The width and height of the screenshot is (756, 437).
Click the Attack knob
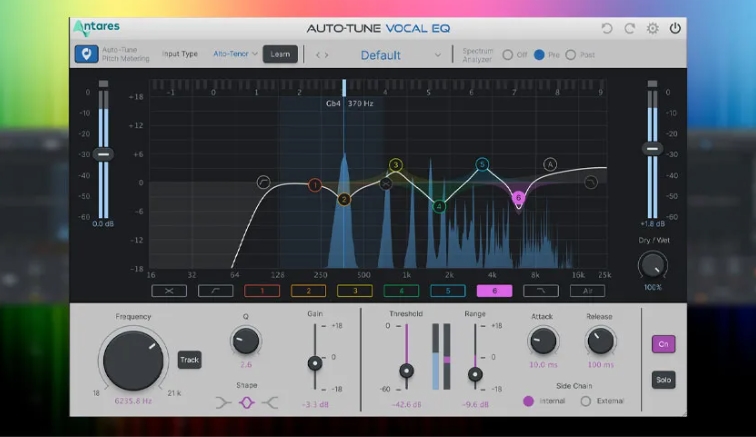(x=543, y=341)
